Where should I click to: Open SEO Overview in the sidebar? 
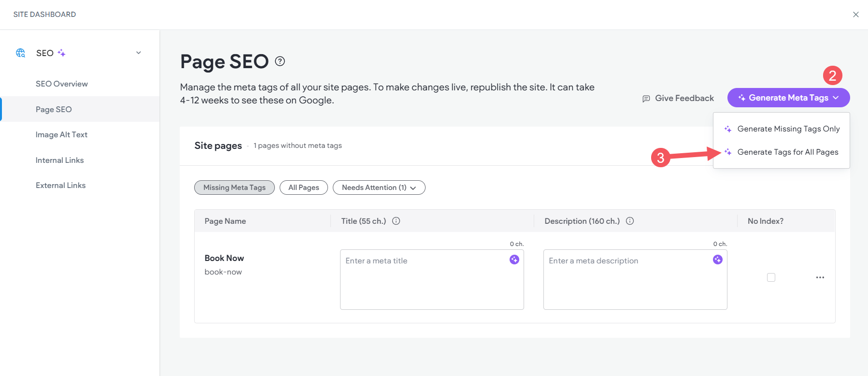62,84
